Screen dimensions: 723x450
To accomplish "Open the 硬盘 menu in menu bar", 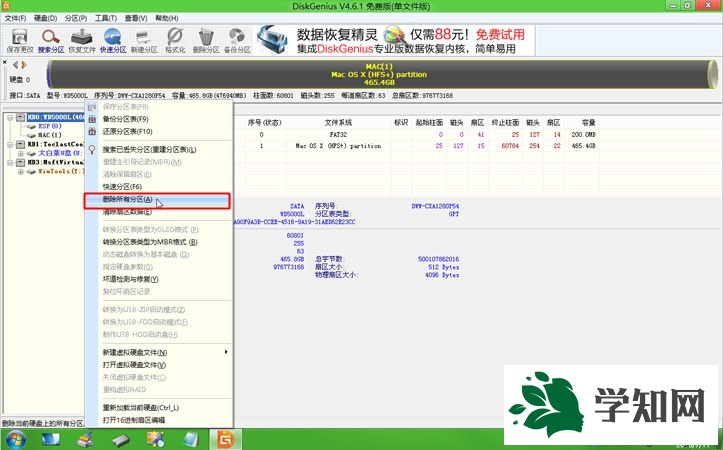I will 44,18.
